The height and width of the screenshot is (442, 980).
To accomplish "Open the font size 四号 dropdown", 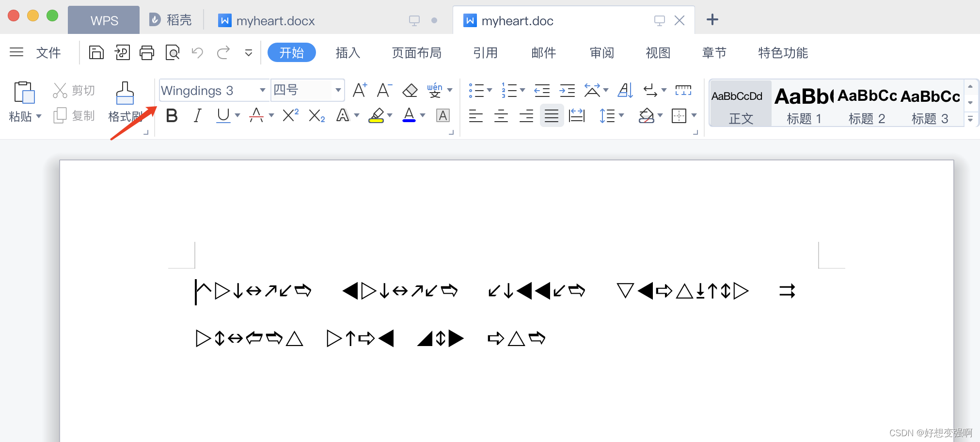I will pyautogui.click(x=338, y=90).
